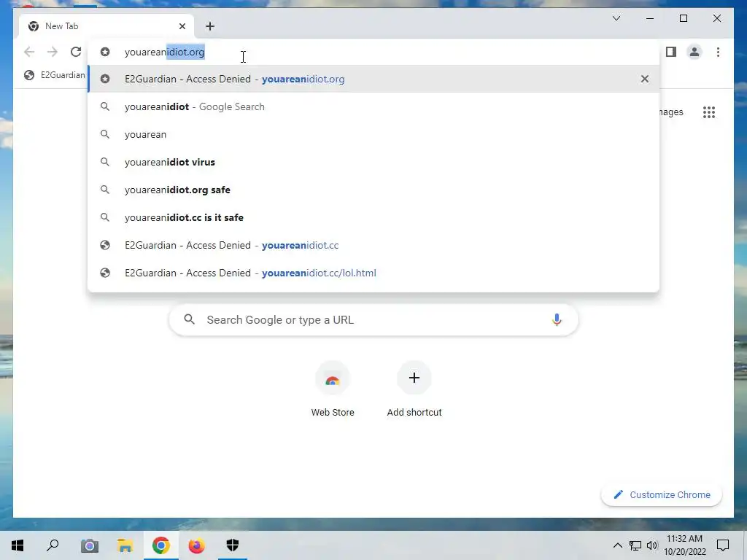Show hidden tray icons chevron
The image size is (747, 560).
617,545
